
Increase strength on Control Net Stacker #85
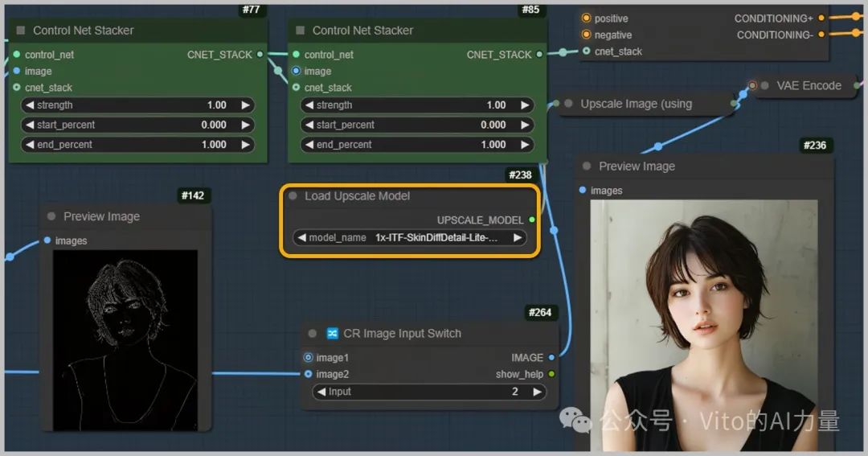click(x=525, y=105)
